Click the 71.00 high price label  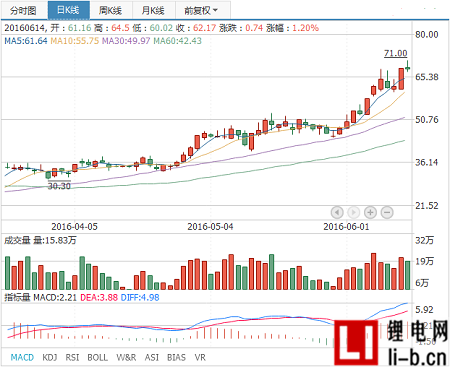point(396,53)
